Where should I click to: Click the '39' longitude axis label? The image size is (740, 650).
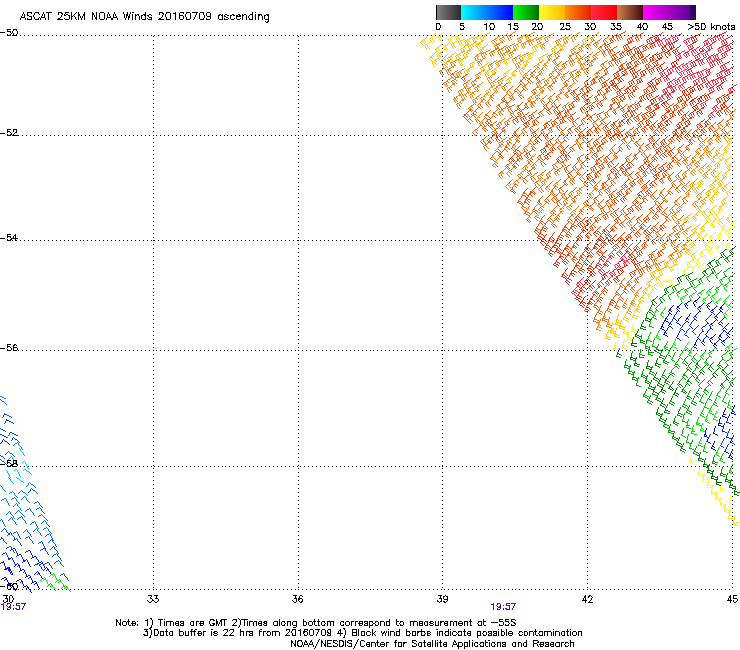point(442,599)
